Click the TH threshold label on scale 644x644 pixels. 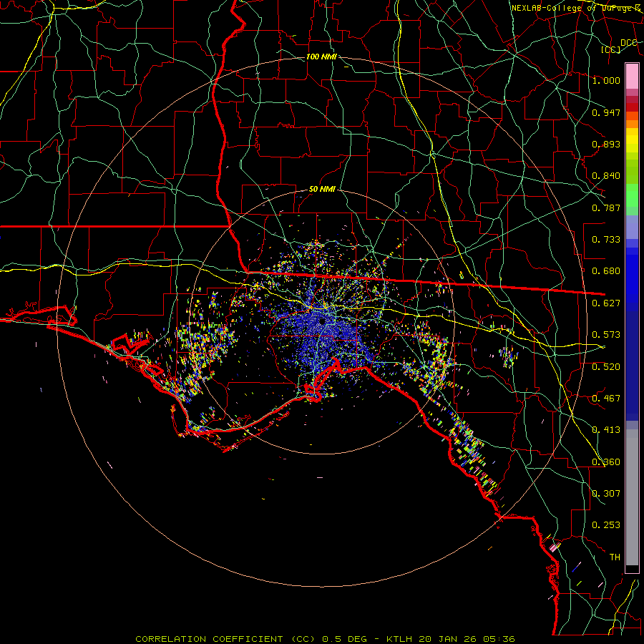coord(615,557)
